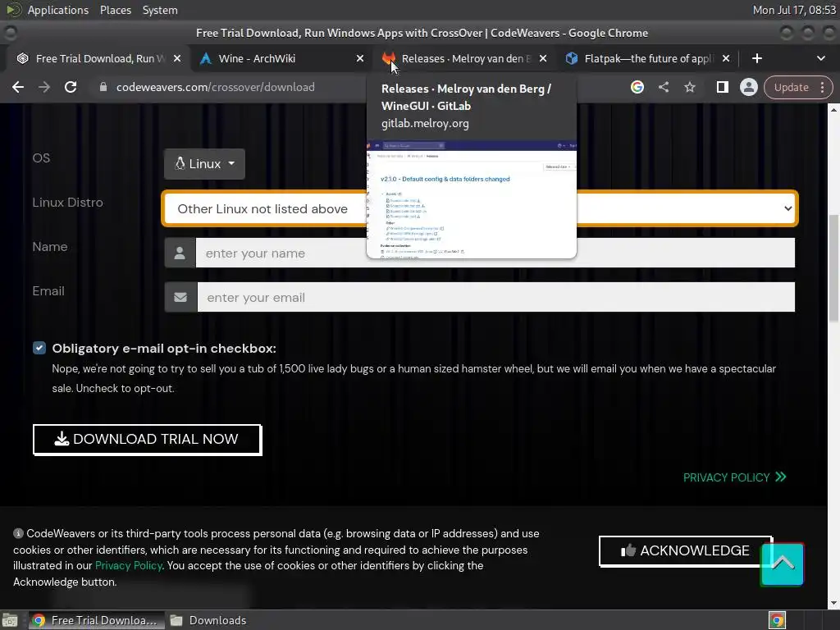Open the Applications menu
Screen dimensions: 840x630
tap(58, 10)
